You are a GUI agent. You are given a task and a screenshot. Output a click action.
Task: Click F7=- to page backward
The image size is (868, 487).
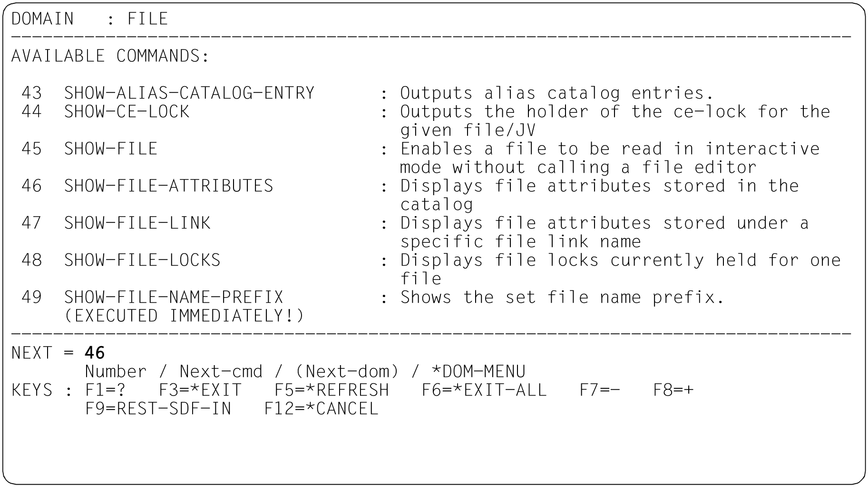[x=600, y=390]
